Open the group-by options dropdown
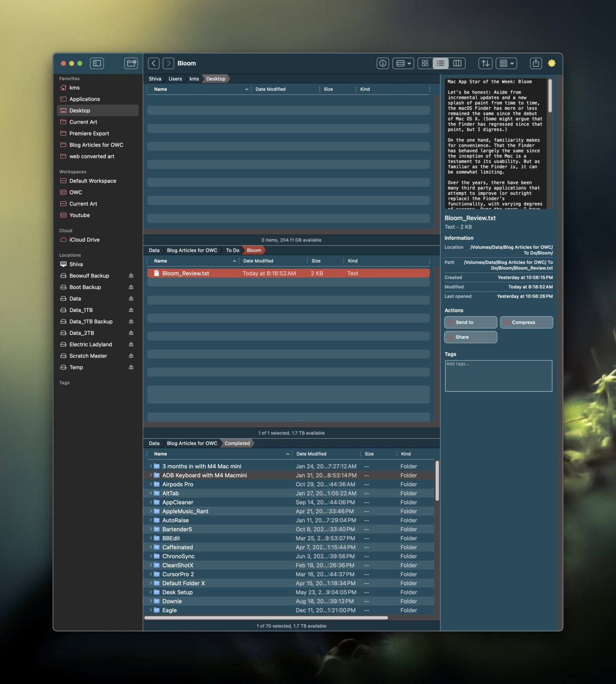616x684 pixels. (x=506, y=63)
